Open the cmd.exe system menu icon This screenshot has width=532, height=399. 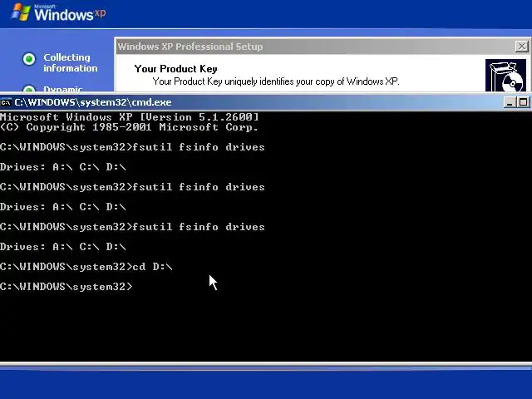(x=6, y=102)
